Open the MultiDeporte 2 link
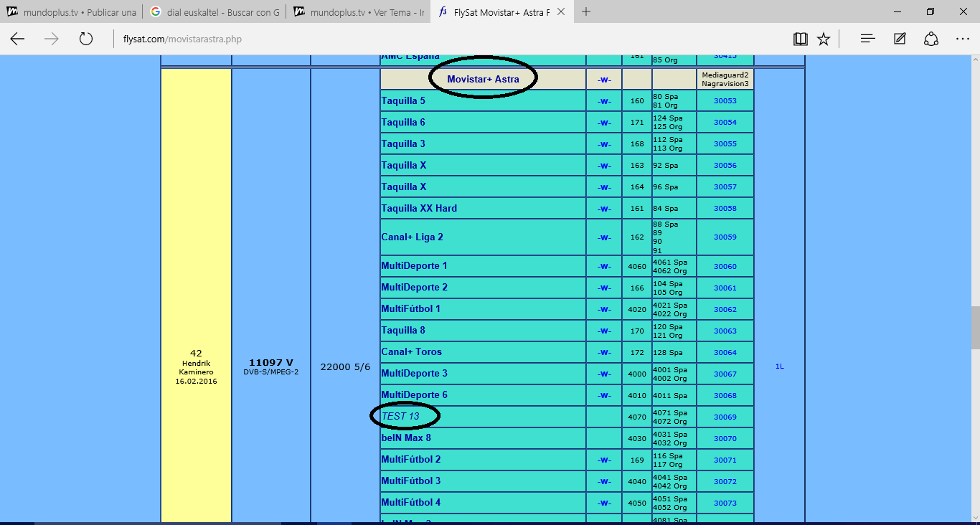Viewport: 980px width, 525px height. [414, 287]
